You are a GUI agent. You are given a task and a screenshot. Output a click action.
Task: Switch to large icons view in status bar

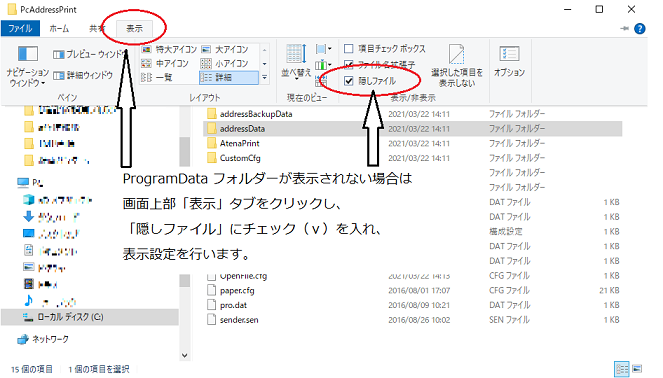click(x=637, y=369)
